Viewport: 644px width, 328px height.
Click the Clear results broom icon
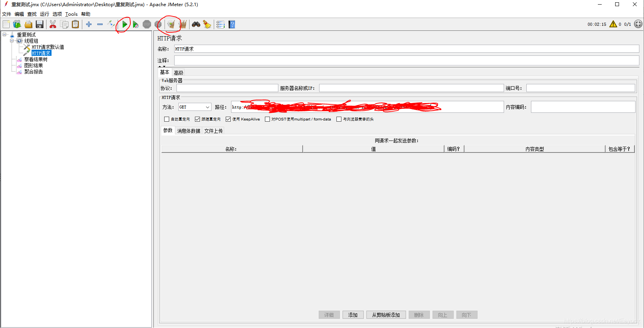pos(171,24)
